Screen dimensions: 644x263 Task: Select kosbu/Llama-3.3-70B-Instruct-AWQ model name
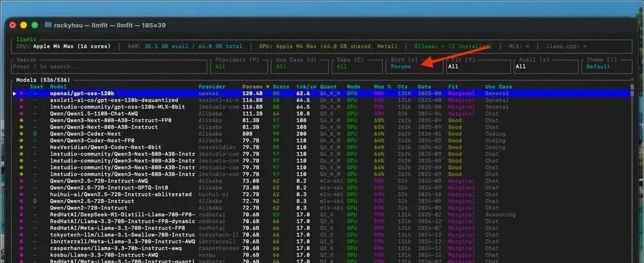104,255
